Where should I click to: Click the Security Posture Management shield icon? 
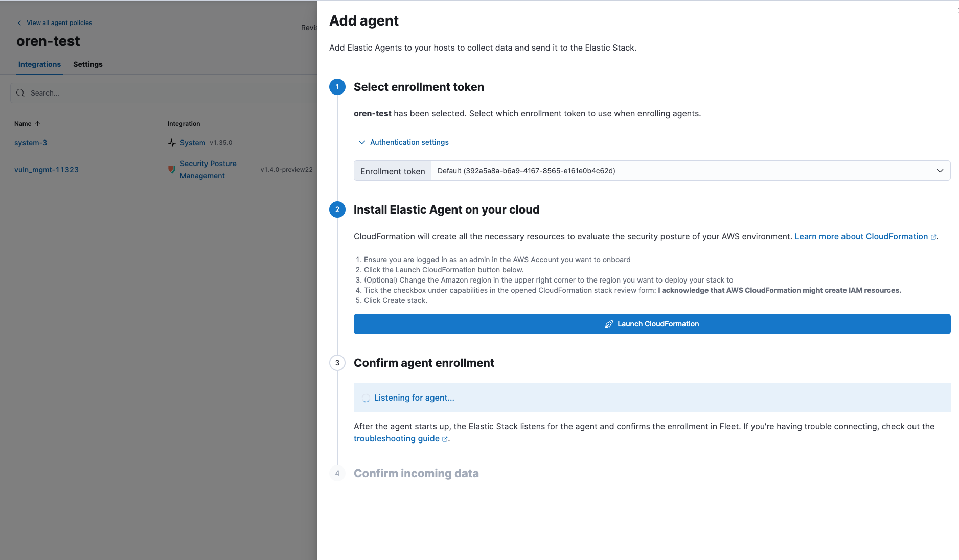[x=172, y=169]
